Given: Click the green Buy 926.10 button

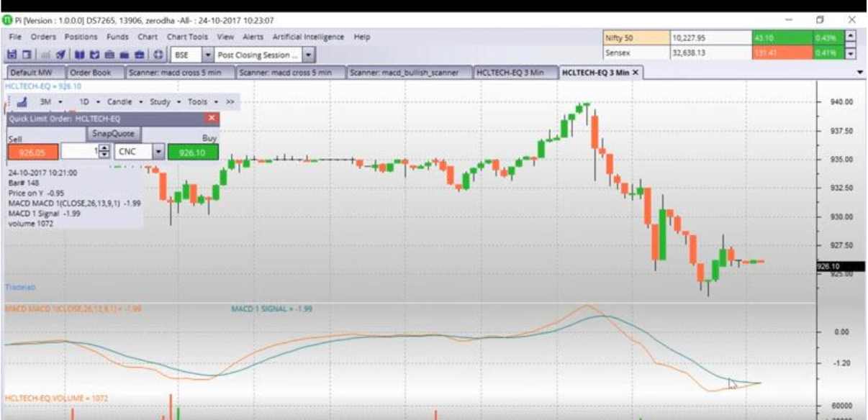Looking at the screenshot, I should pyautogui.click(x=192, y=152).
